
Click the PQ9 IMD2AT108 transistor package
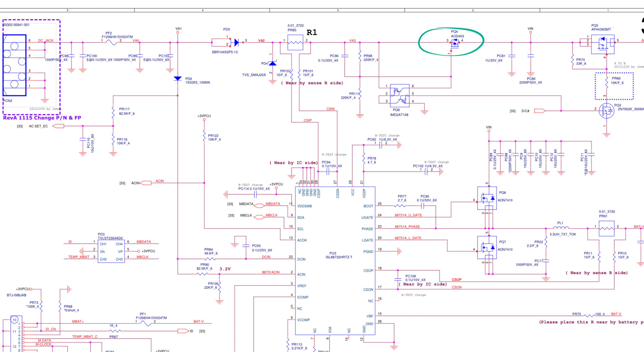399,96
